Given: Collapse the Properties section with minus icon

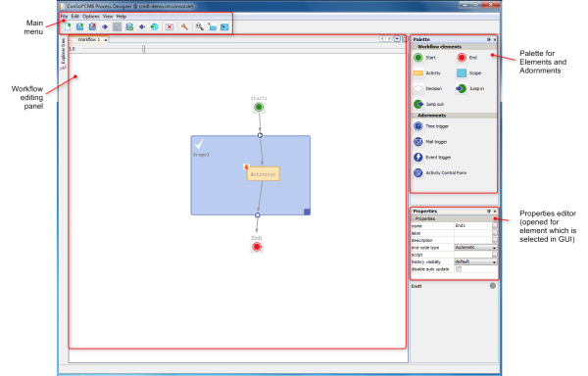Looking at the screenshot, I should [x=414, y=218].
